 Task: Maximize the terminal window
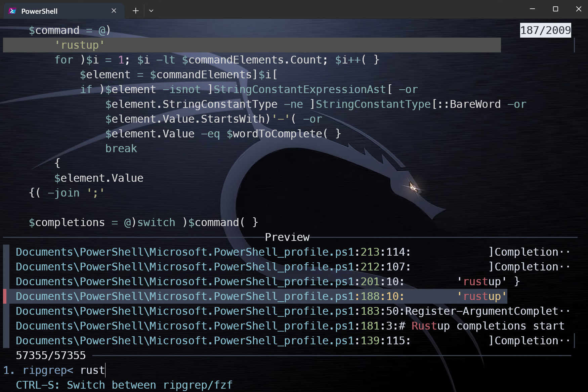(555, 9)
